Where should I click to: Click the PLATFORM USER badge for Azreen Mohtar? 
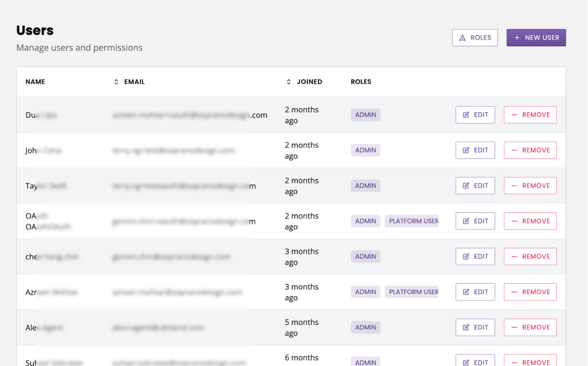412,292
